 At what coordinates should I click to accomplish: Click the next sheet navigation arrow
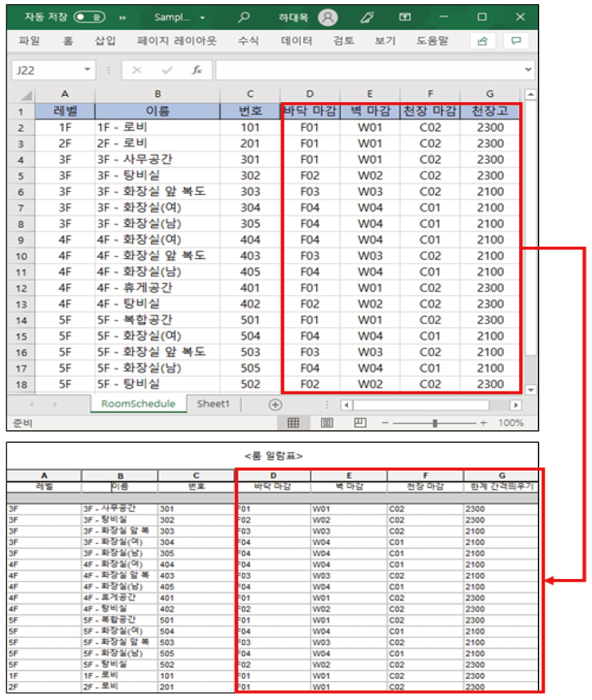(x=55, y=405)
